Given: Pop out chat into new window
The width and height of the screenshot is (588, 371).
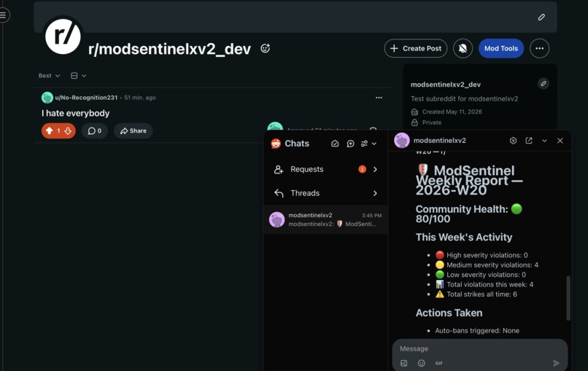Looking at the screenshot, I should click(529, 141).
